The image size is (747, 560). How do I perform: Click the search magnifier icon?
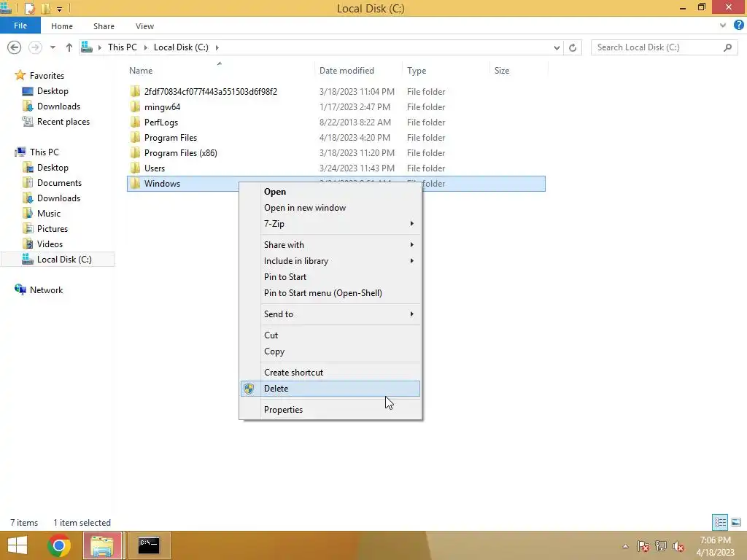(x=727, y=47)
